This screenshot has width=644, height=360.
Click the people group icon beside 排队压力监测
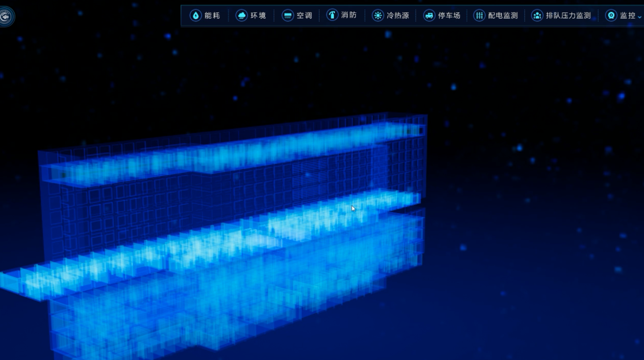click(x=537, y=15)
